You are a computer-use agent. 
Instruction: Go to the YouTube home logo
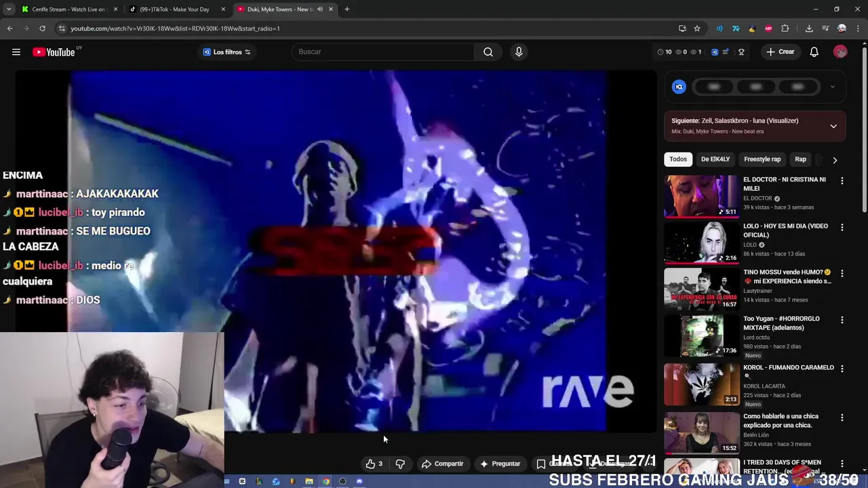54,52
